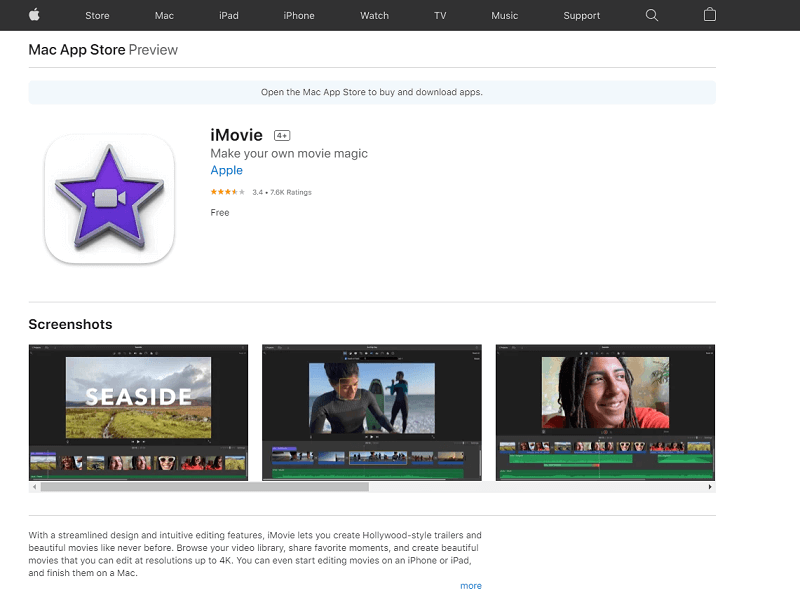This screenshot has width=800, height=609.
Task: Open the Store menu item
Action: (97, 16)
